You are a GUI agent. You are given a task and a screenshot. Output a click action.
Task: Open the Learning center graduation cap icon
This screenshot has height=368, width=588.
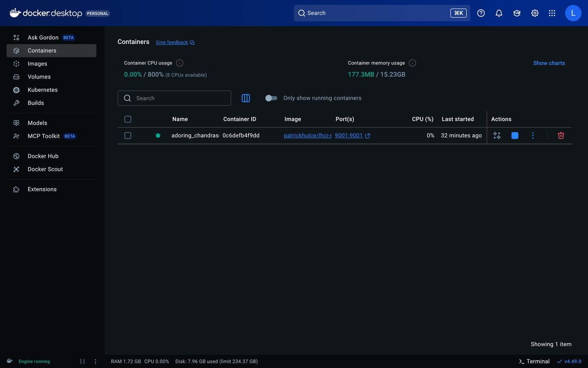[x=517, y=13]
